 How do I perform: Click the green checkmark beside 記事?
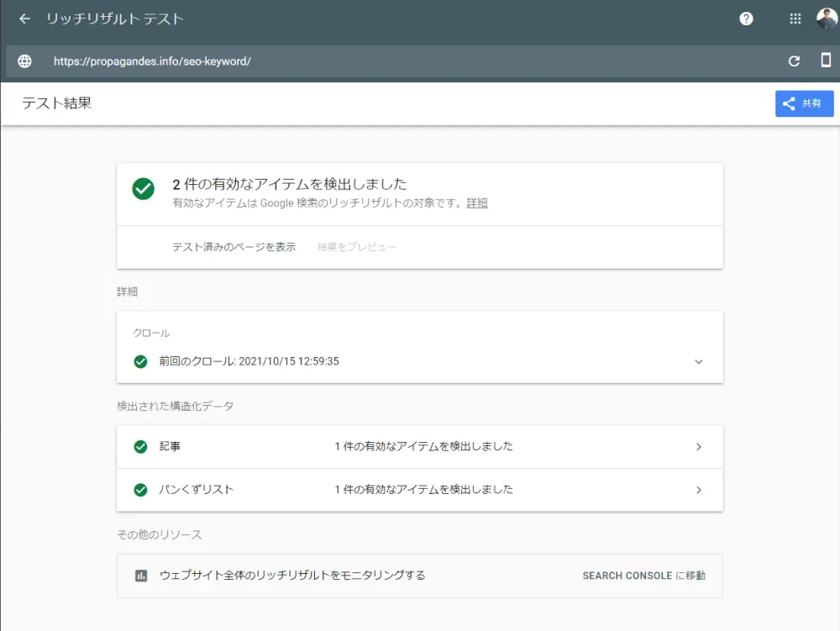pos(140,446)
